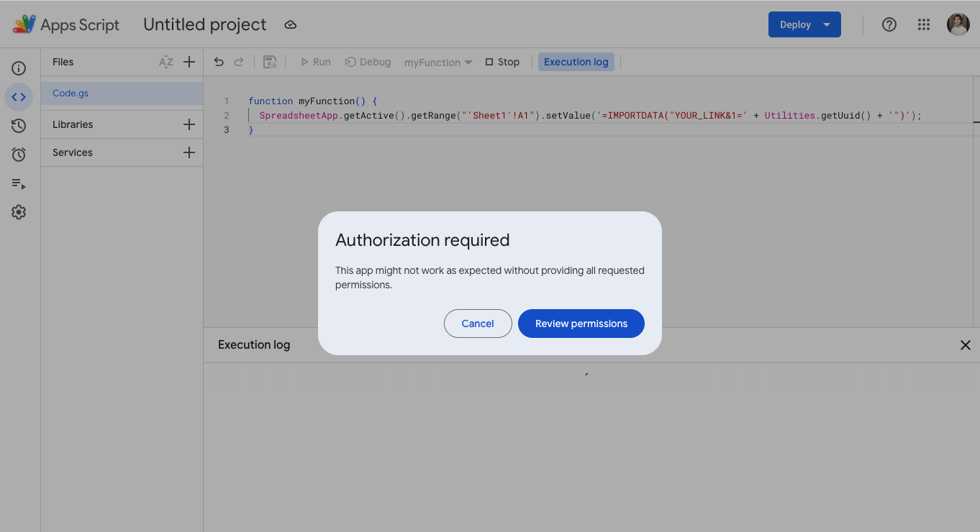
Task: Add a service with the plus icon
Action: click(189, 152)
